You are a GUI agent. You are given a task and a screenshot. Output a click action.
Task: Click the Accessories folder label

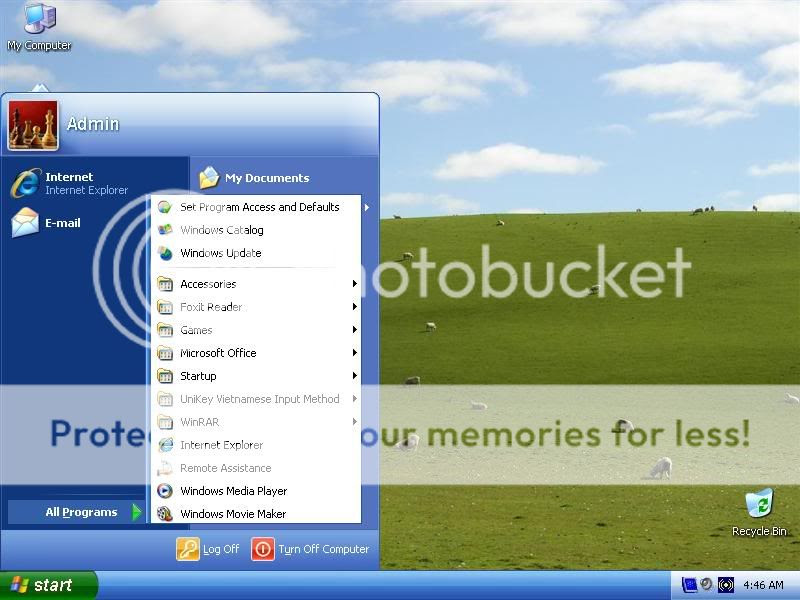point(208,284)
